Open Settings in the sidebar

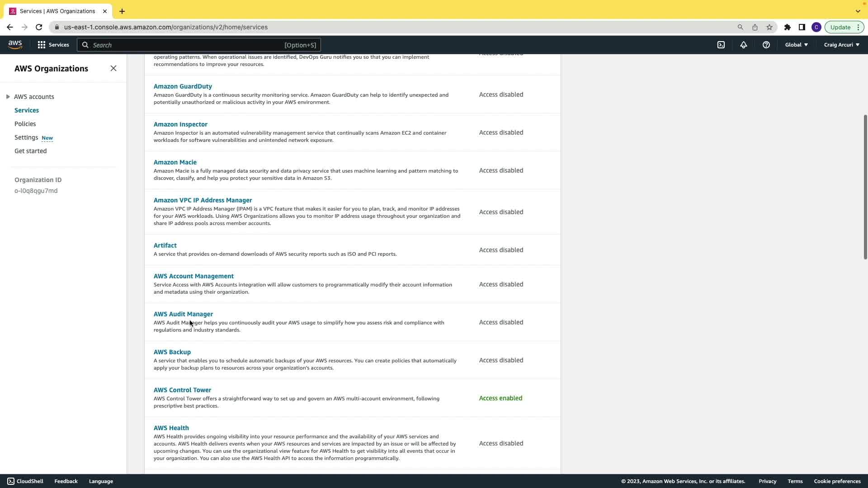[26, 137]
